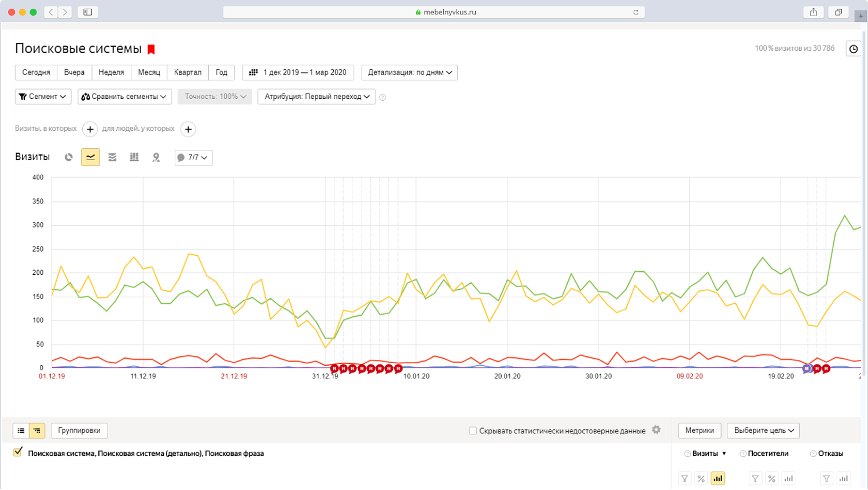Select the stacked area chart icon
The width and height of the screenshot is (868, 490).
pyautogui.click(x=112, y=157)
